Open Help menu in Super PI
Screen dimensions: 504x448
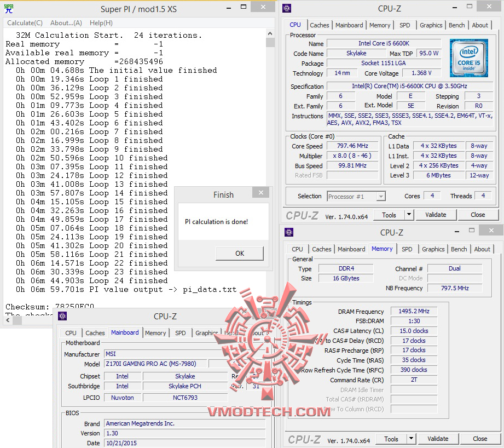click(101, 23)
